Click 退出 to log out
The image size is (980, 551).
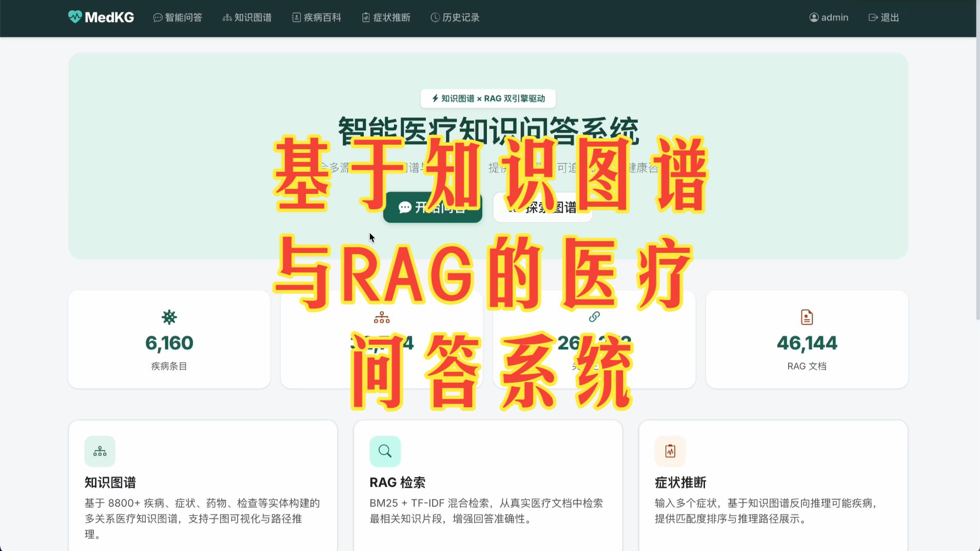[x=884, y=17]
